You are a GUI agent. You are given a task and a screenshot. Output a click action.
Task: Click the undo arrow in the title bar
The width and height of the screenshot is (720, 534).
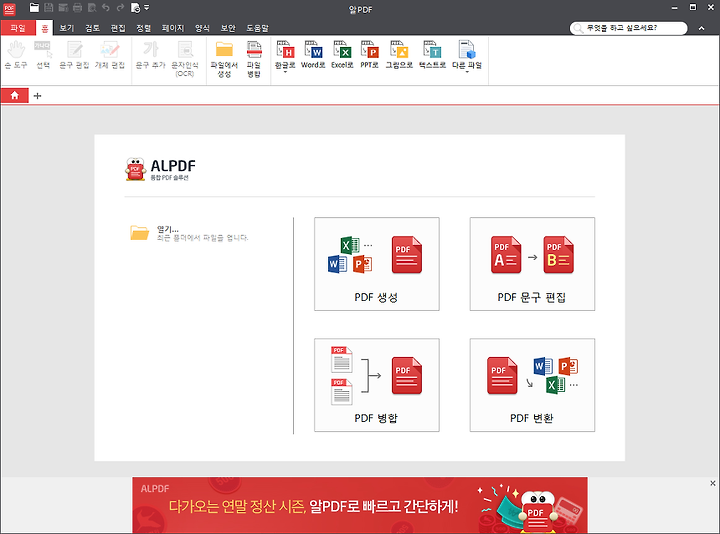[x=106, y=7]
